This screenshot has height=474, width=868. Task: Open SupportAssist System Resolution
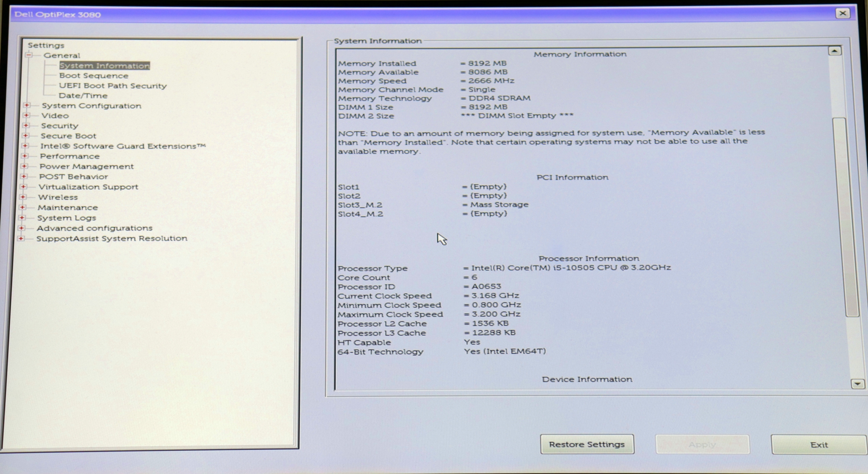112,238
